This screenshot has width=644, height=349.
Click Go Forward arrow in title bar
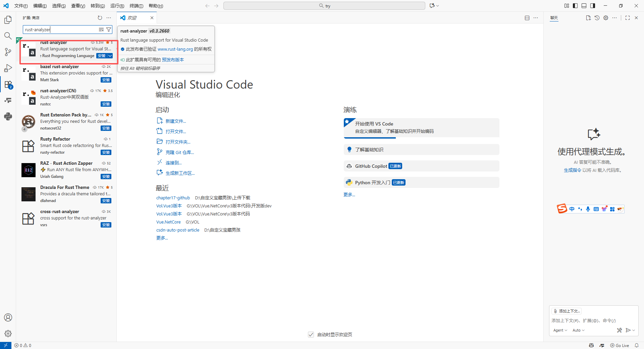pyautogui.click(x=216, y=6)
